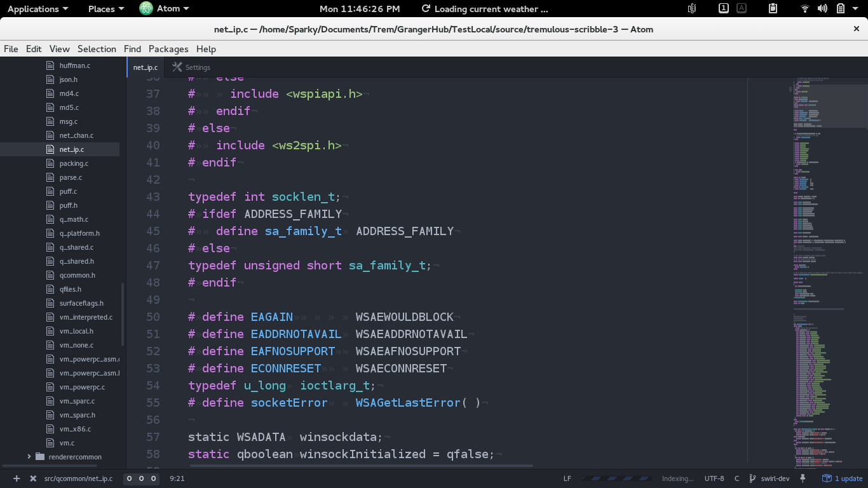
Task: Open the Selection menu
Action: [97, 49]
